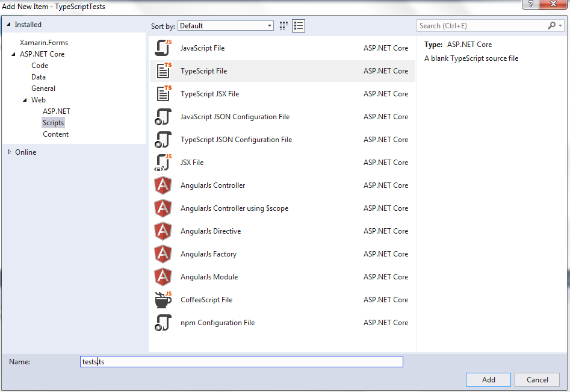Select the ASP.NET Core tree label

(42, 54)
